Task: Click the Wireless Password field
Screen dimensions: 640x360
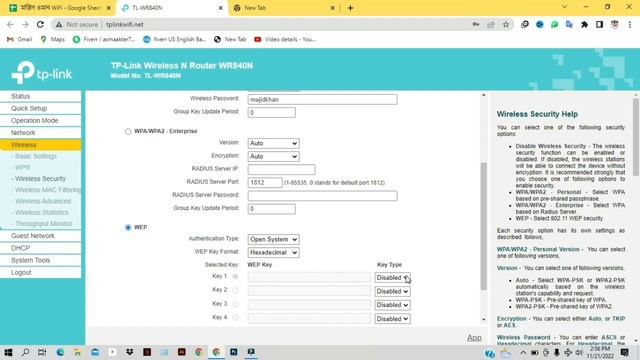Action: tap(322, 100)
